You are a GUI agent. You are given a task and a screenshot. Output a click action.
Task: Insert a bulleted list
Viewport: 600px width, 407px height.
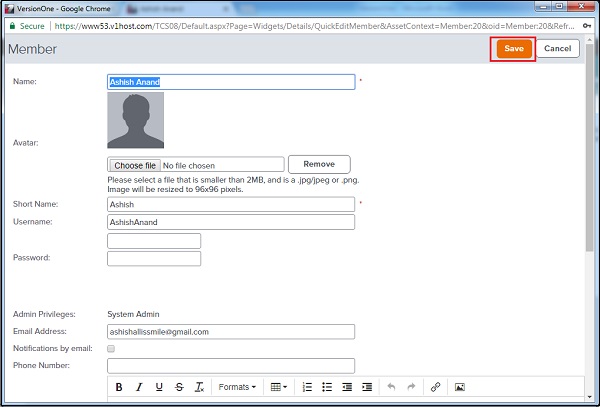[x=327, y=387]
